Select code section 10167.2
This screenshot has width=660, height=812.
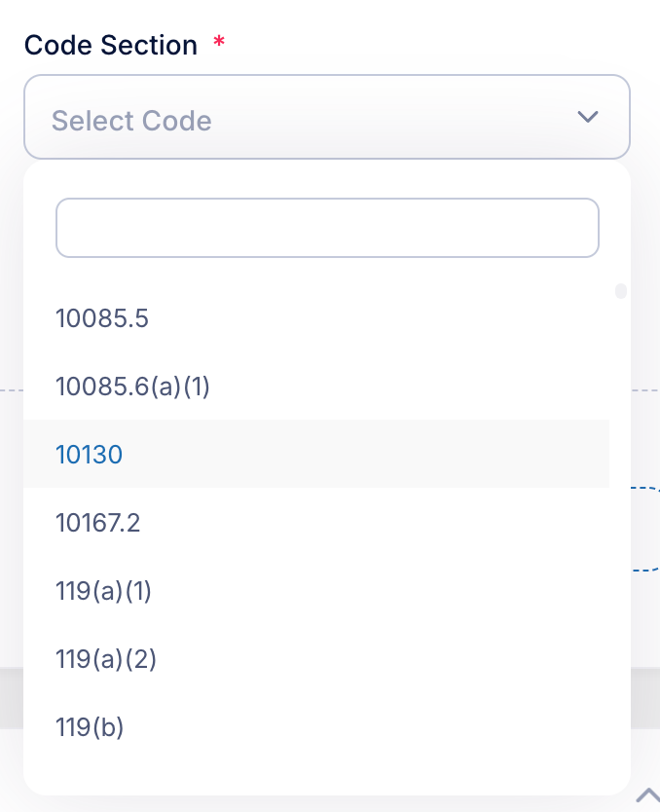click(x=316, y=522)
